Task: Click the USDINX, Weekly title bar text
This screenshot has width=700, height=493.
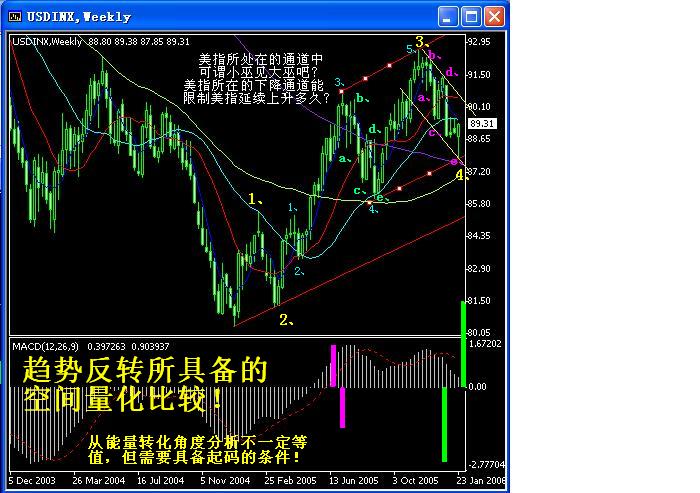Action: tap(79, 17)
